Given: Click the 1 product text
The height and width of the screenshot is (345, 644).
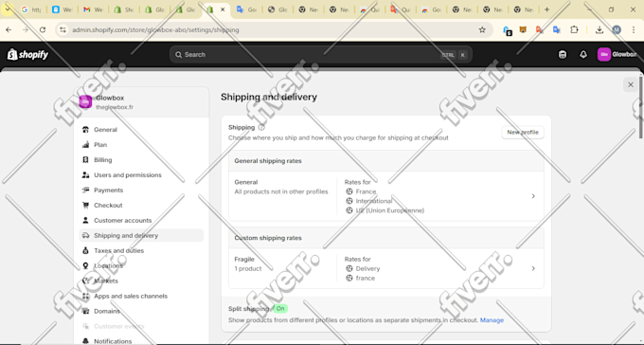Looking at the screenshot, I should click(x=248, y=268).
